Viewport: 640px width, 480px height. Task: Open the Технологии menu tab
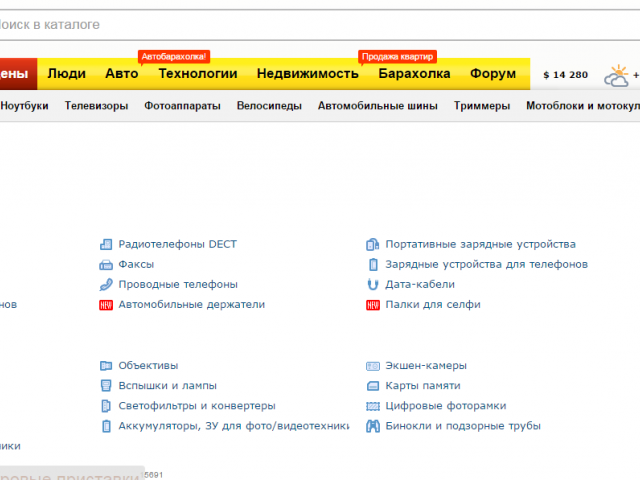[198, 74]
